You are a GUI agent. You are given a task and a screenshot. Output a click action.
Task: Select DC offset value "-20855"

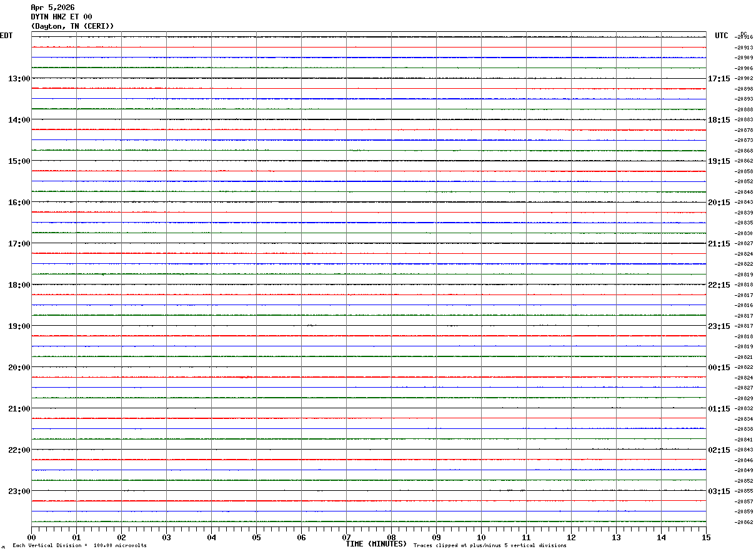(x=744, y=491)
